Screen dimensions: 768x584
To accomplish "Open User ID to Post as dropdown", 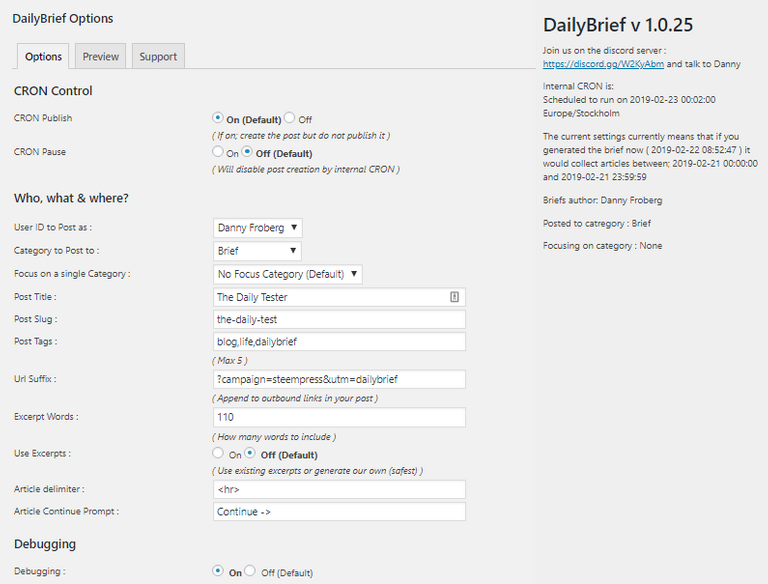I will (257, 228).
